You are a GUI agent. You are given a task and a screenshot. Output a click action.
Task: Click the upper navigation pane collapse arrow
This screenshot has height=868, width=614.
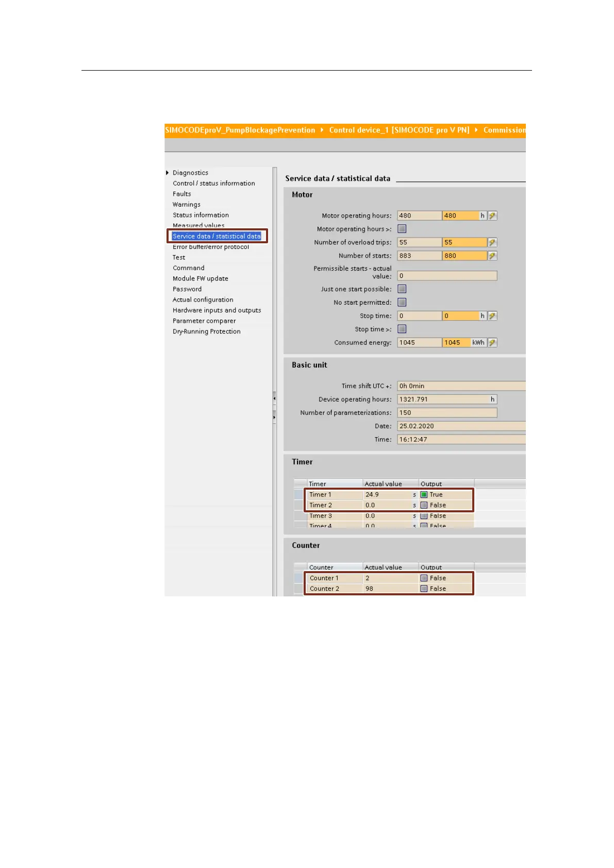pyautogui.click(x=274, y=398)
